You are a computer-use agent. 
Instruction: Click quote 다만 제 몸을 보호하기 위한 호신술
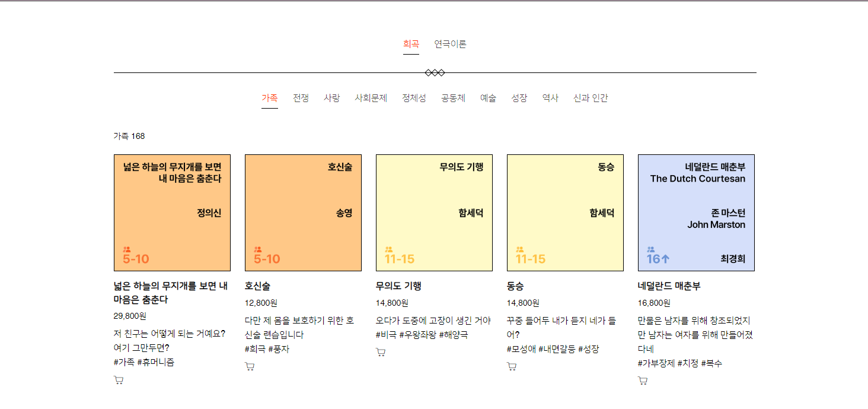point(299,328)
